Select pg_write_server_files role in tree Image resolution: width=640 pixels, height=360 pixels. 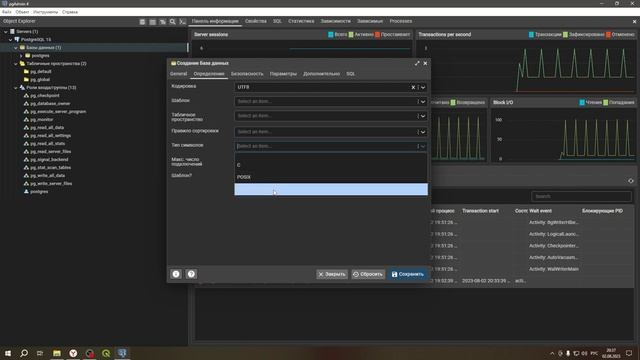click(x=51, y=184)
